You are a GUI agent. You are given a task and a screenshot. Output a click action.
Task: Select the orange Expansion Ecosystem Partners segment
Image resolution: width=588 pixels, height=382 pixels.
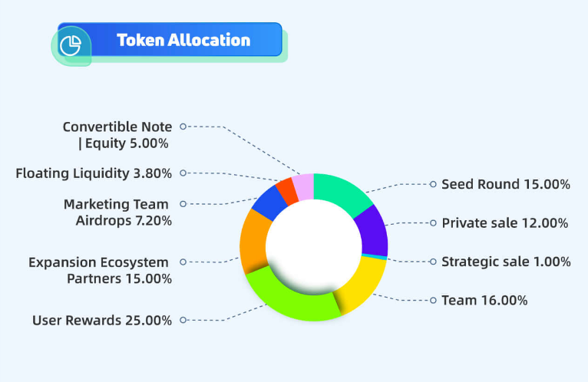(x=254, y=241)
